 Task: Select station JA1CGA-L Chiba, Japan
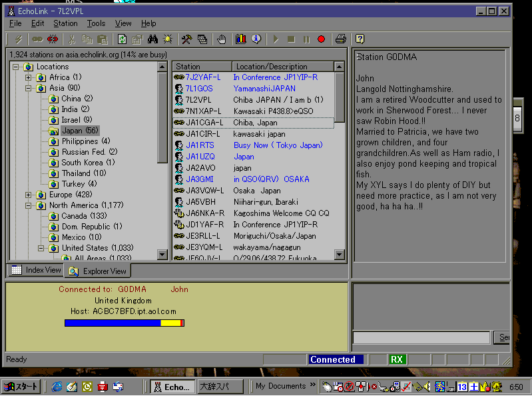254,123
